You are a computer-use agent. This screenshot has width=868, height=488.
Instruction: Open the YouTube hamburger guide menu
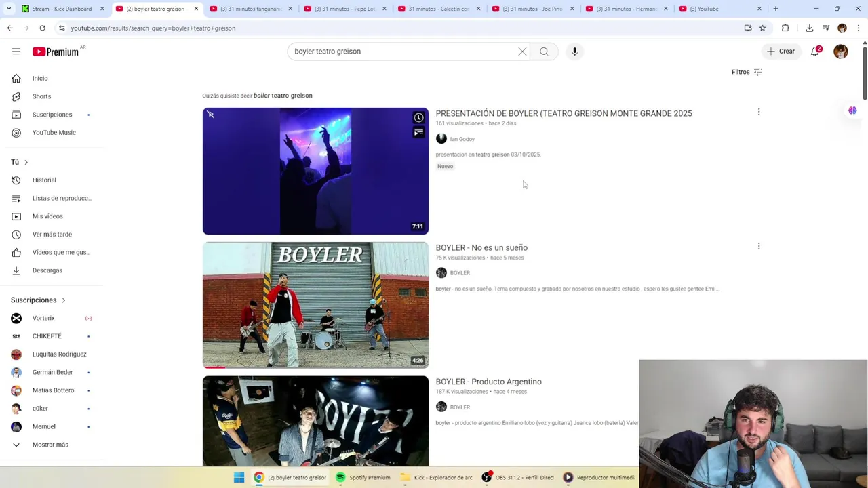click(x=16, y=52)
